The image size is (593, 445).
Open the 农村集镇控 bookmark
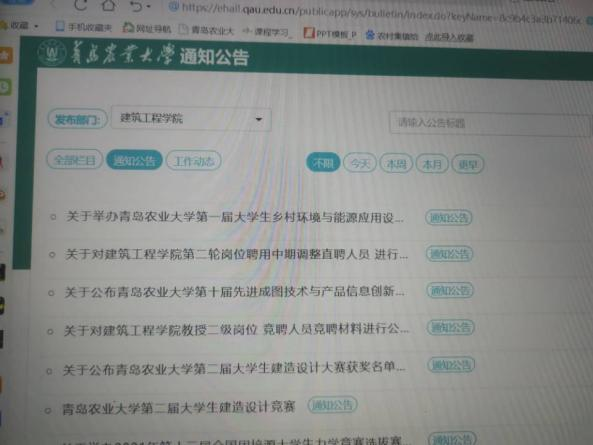coord(392,36)
